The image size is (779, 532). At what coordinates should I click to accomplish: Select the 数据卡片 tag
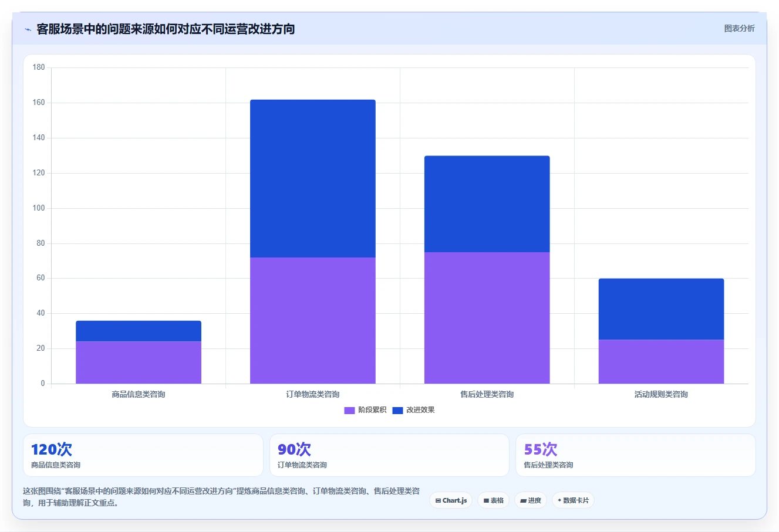pyautogui.click(x=573, y=500)
